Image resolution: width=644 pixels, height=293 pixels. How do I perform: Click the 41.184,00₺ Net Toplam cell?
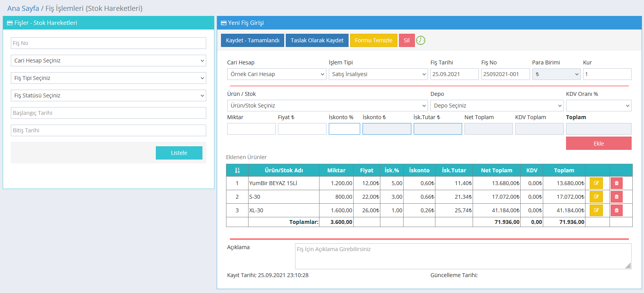497,210
